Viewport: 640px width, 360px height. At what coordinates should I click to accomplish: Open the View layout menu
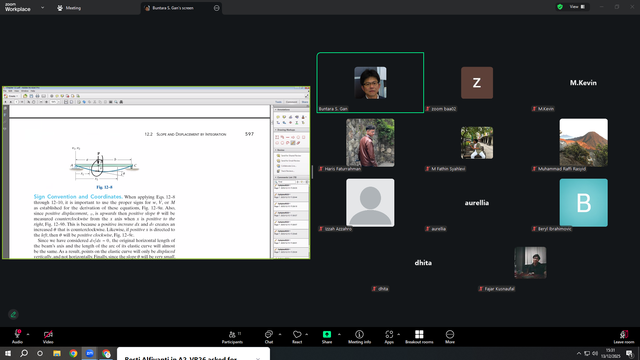pos(577,7)
